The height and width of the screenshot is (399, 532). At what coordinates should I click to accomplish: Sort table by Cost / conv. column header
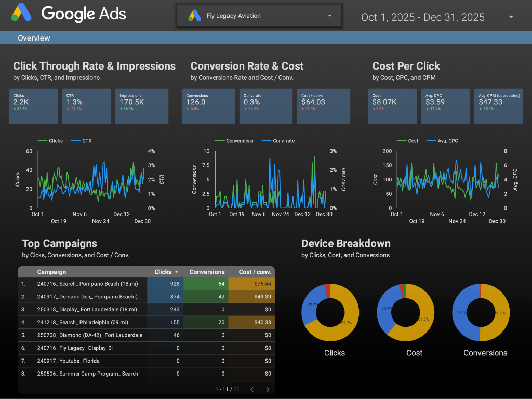255,272
